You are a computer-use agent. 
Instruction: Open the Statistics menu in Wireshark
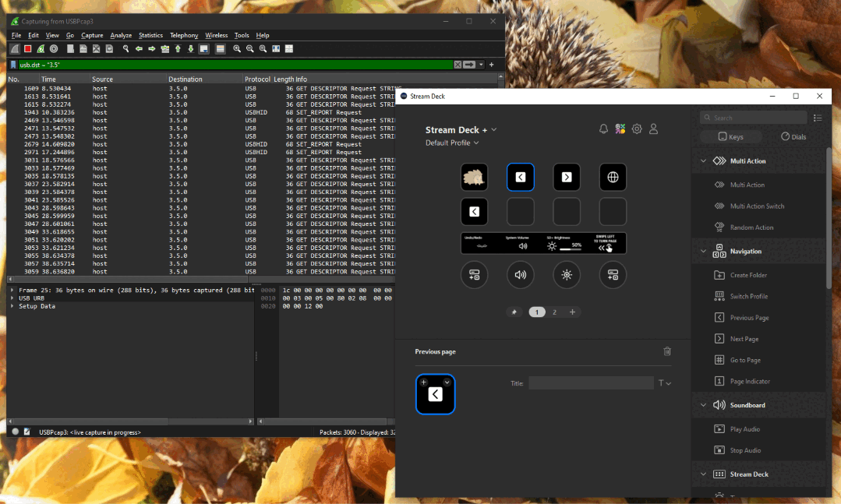pyautogui.click(x=150, y=35)
